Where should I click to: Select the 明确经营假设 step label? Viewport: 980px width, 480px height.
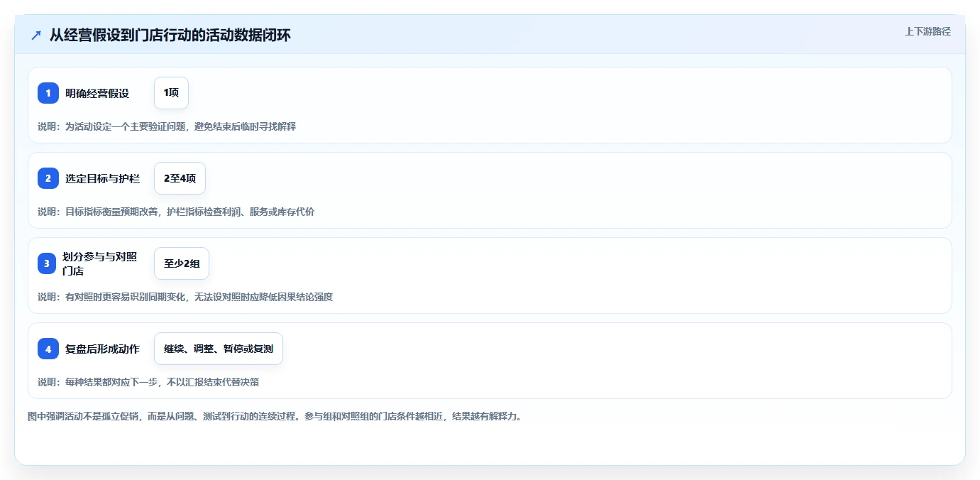97,93
